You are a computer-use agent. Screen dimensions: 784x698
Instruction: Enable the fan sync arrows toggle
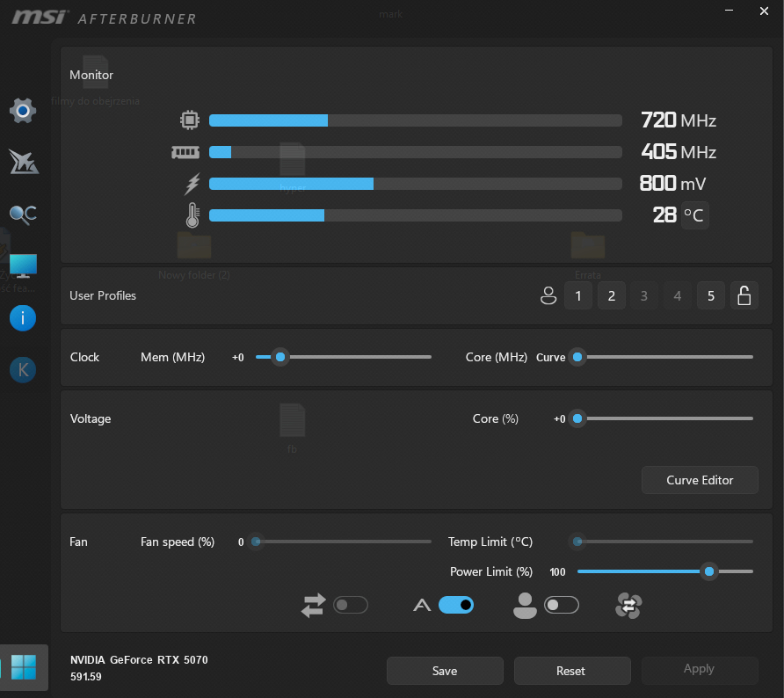350,605
